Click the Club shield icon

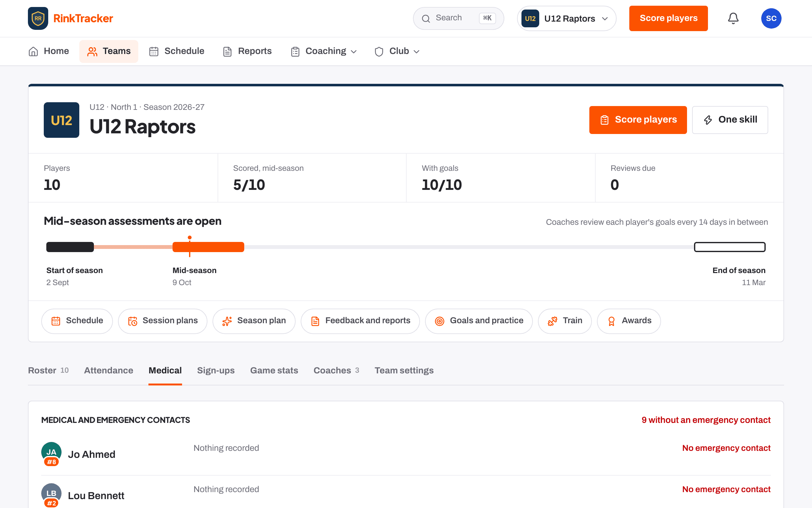pyautogui.click(x=379, y=51)
